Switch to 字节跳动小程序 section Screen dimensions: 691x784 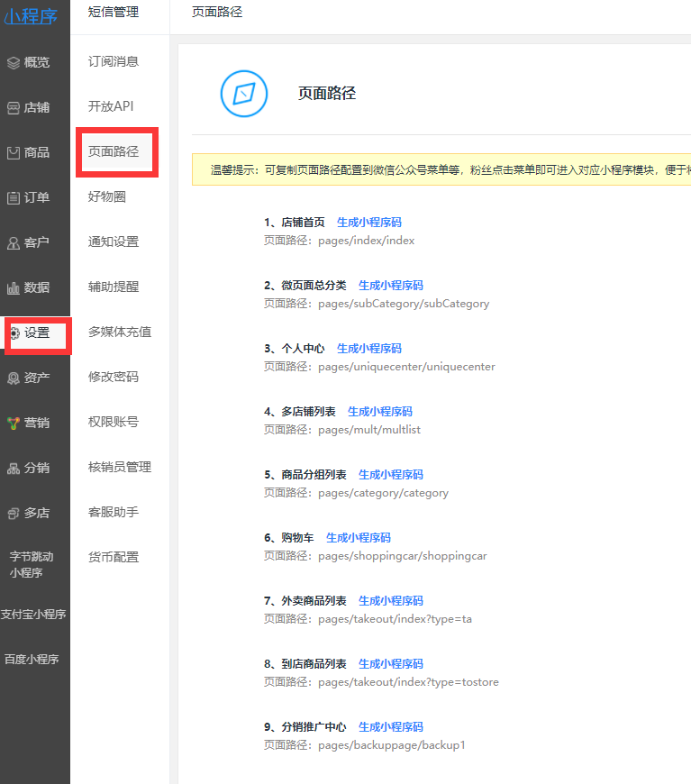(x=32, y=564)
